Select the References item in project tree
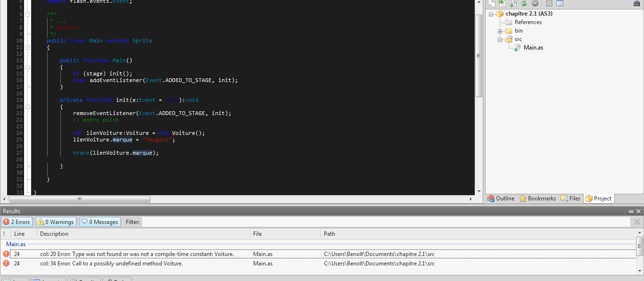The width and height of the screenshot is (644, 281). click(528, 22)
